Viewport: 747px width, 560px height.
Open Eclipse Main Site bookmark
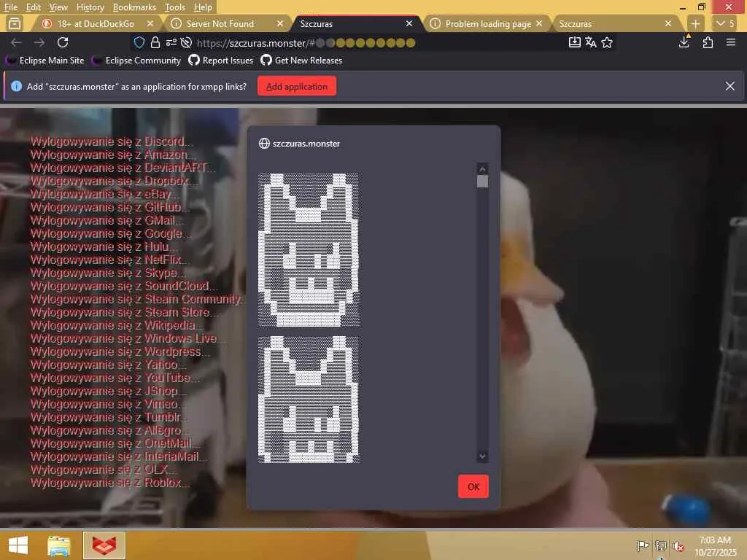(45, 61)
